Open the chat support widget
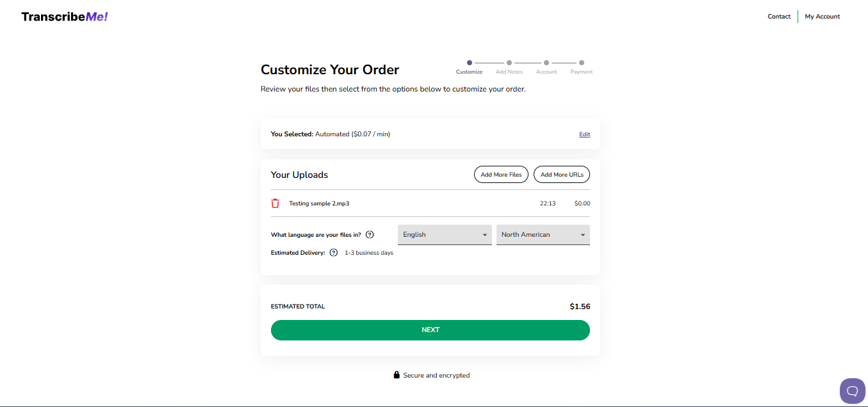Screen dimensions: 868x407 click(852, 390)
